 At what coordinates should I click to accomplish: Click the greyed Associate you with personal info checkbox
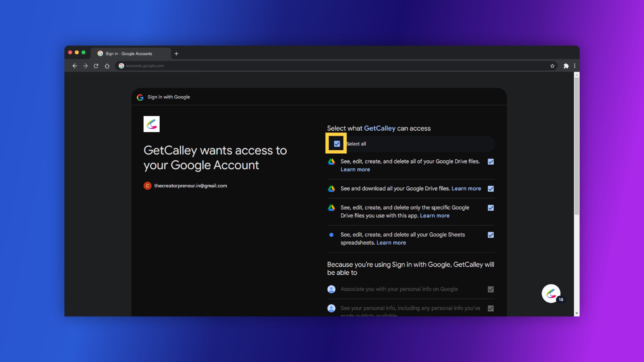(x=491, y=289)
